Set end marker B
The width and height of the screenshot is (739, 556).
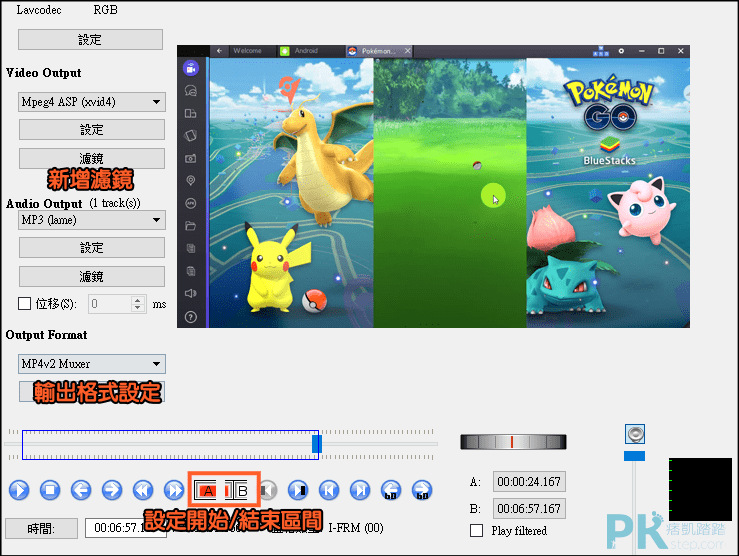tap(237, 491)
